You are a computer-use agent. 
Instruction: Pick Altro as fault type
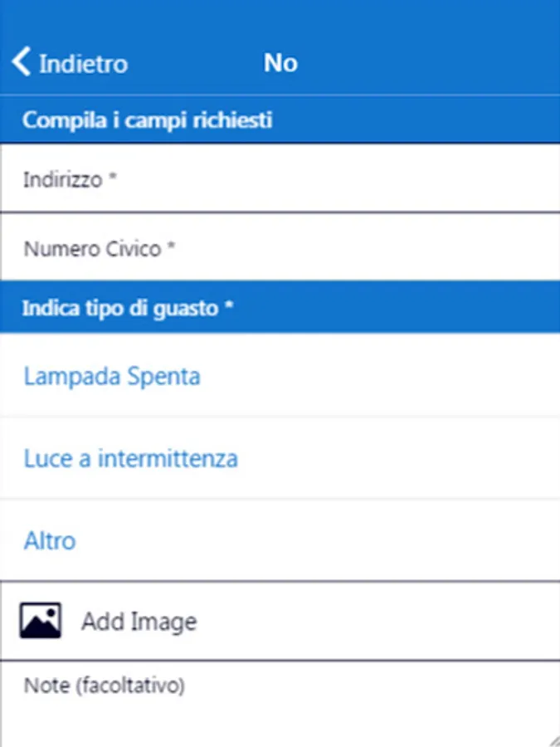pos(50,541)
